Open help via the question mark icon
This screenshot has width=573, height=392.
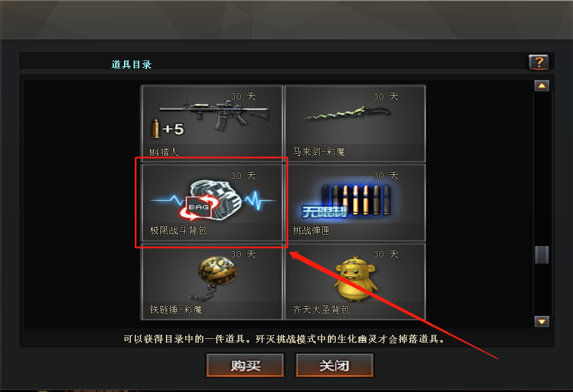(x=538, y=62)
